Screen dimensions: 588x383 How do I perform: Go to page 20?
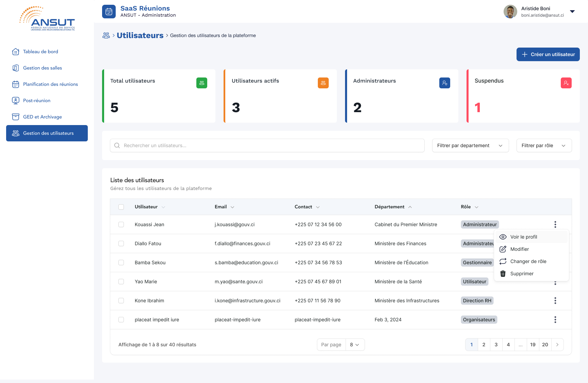(x=545, y=345)
